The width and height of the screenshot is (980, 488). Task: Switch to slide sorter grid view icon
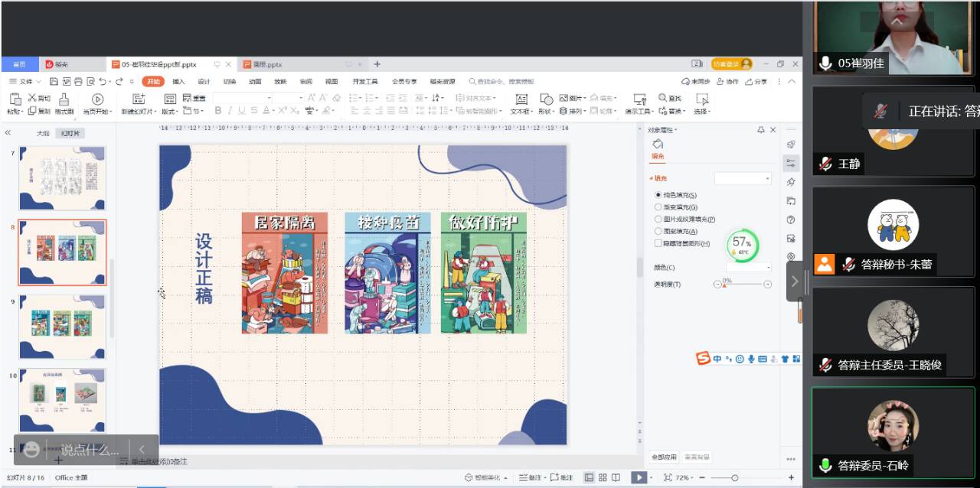603,477
